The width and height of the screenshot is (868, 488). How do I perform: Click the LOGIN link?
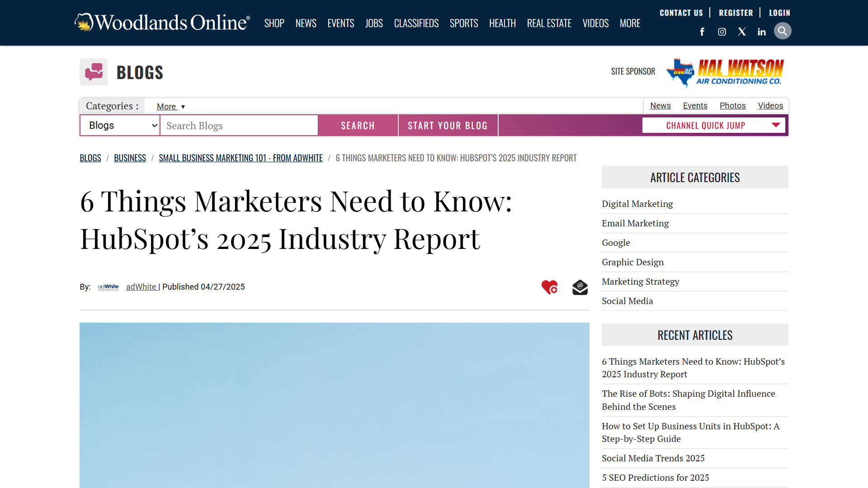pyautogui.click(x=780, y=13)
